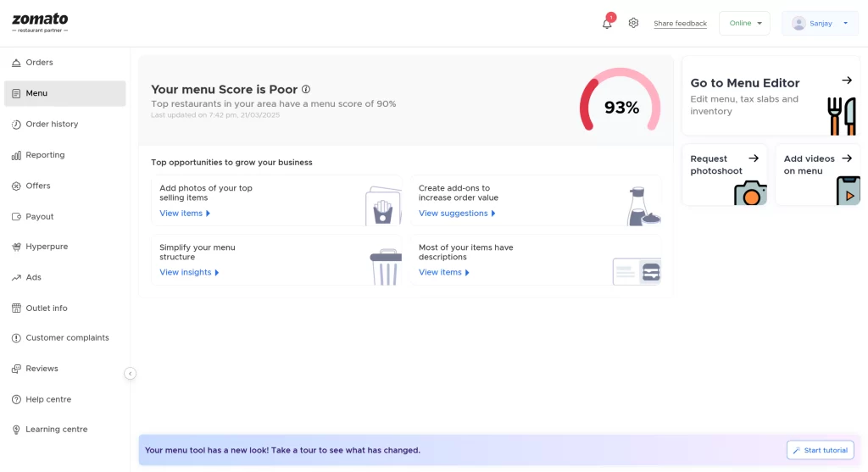868x472 pixels.
Task: Click the Hyperpure sidebar icon
Action: (x=17, y=247)
